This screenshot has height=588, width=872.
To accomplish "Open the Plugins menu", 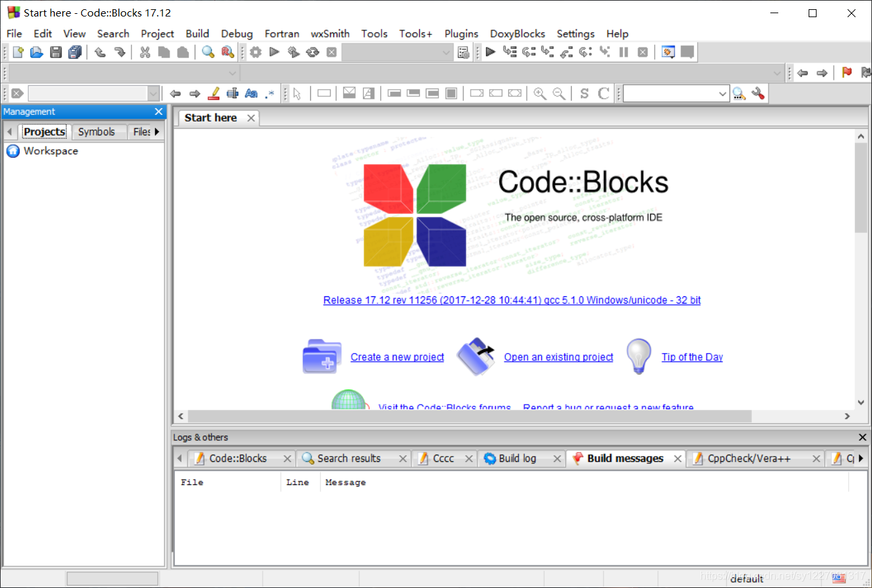I will (461, 34).
